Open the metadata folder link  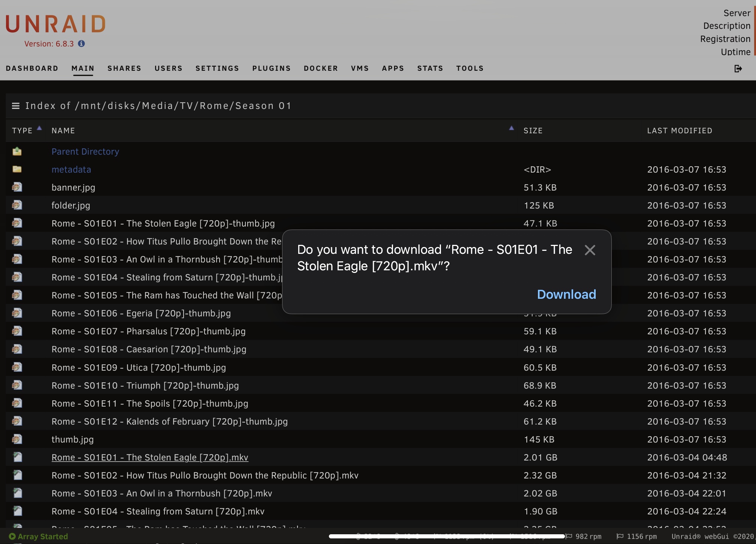71,170
